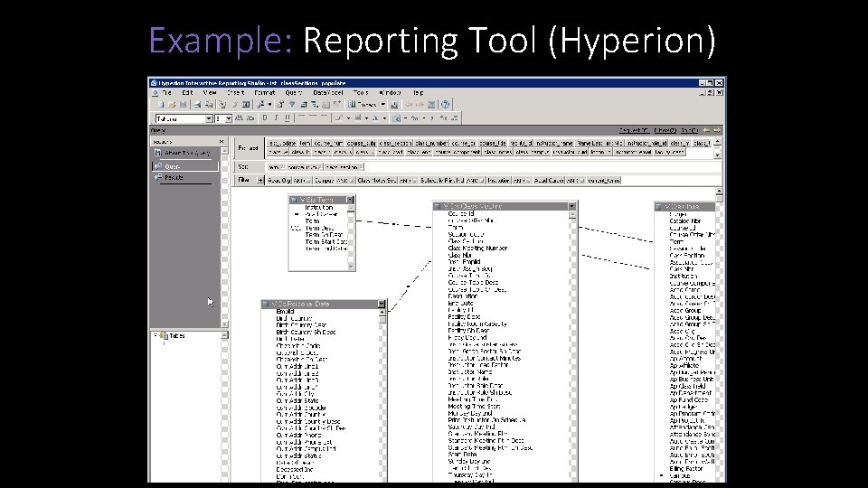The height and width of the screenshot is (488, 868).
Task: Click the Open file toolbar icon
Action: point(172,105)
